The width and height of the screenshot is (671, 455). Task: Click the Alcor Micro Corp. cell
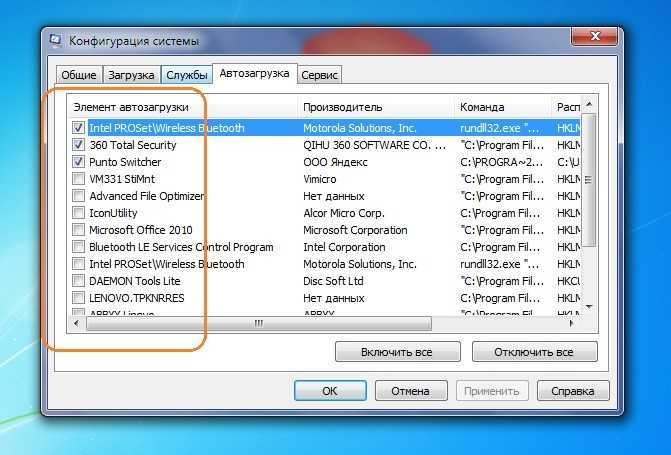344,213
